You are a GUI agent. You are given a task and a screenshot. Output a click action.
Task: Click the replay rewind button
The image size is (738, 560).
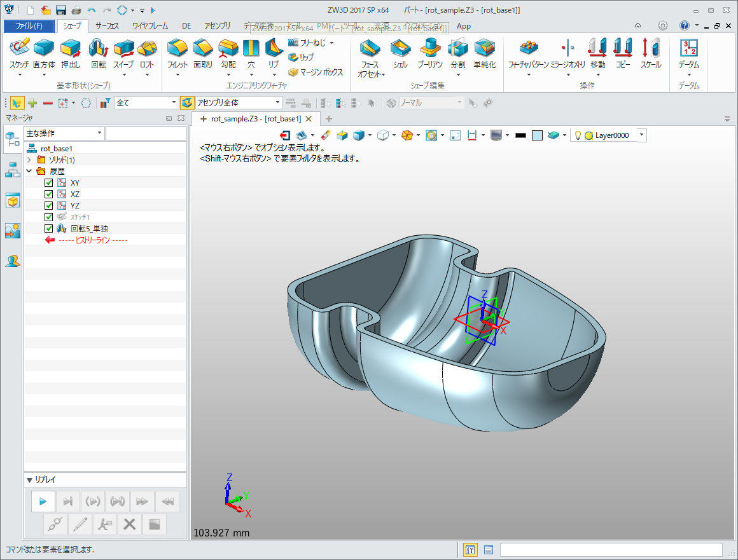167,502
